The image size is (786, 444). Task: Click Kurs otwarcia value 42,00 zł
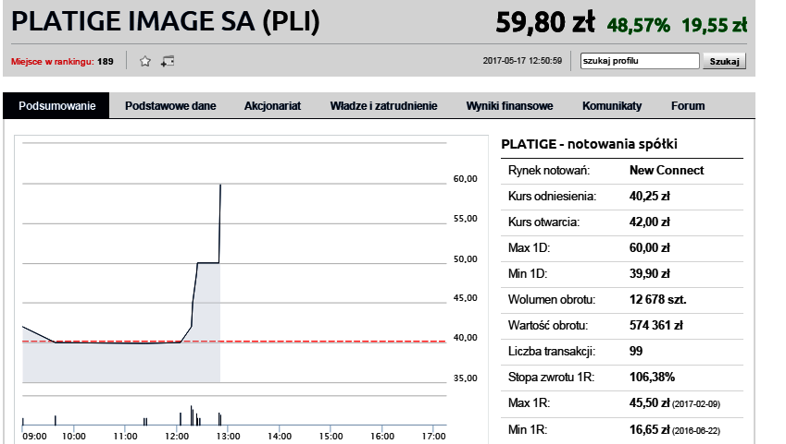tap(649, 222)
